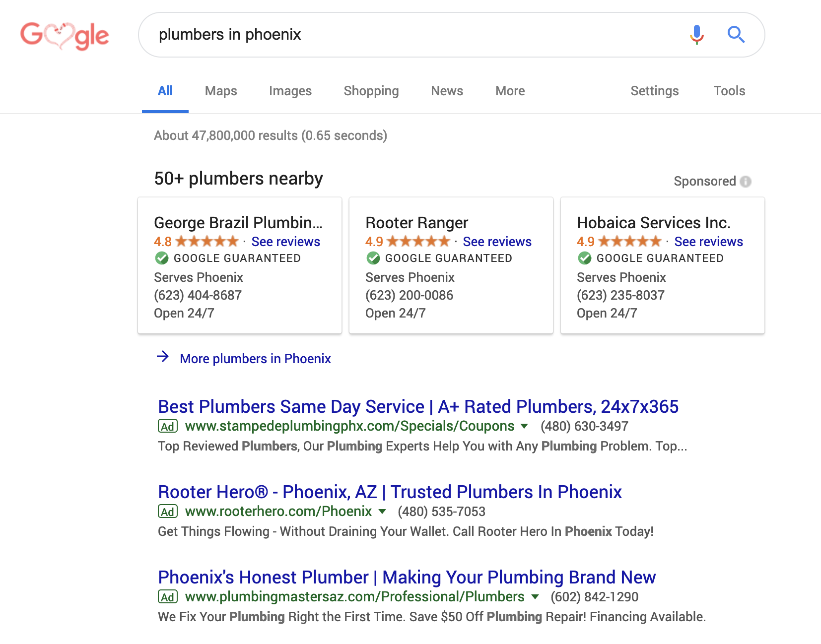Screen dimensions: 821x644
Task: Switch to the Images tab
Action: coord(290,91)
